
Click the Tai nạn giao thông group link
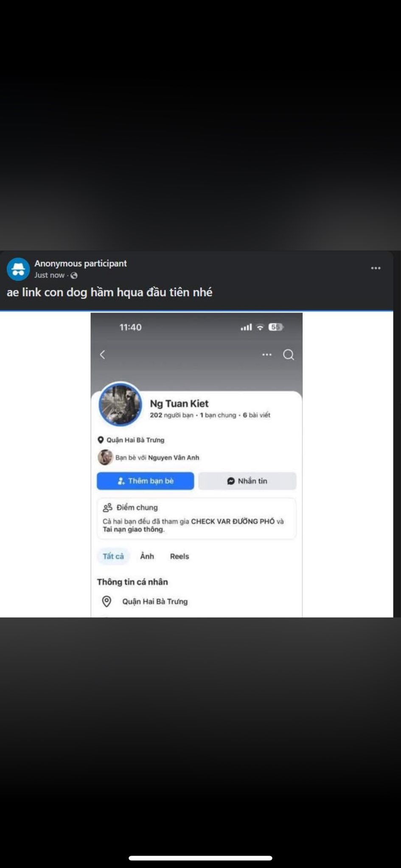point(133,529)
